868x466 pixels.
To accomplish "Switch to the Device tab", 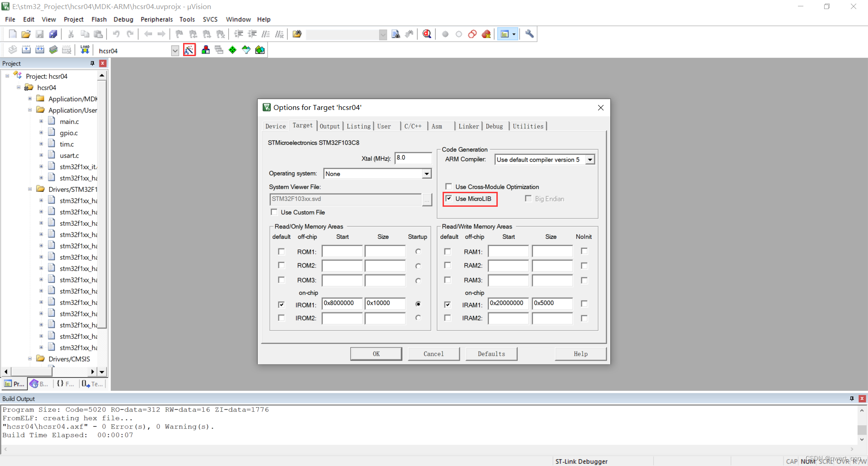I will tap(275, 126).
